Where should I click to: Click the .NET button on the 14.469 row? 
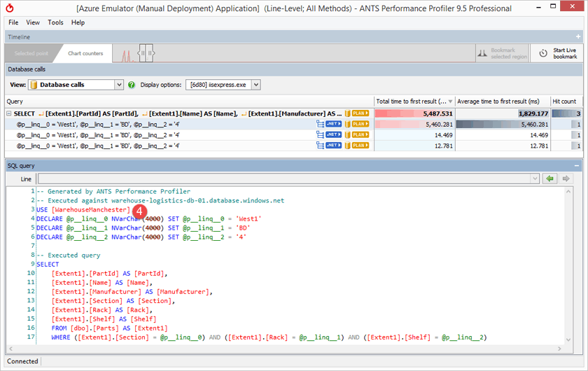coord(333,134)
